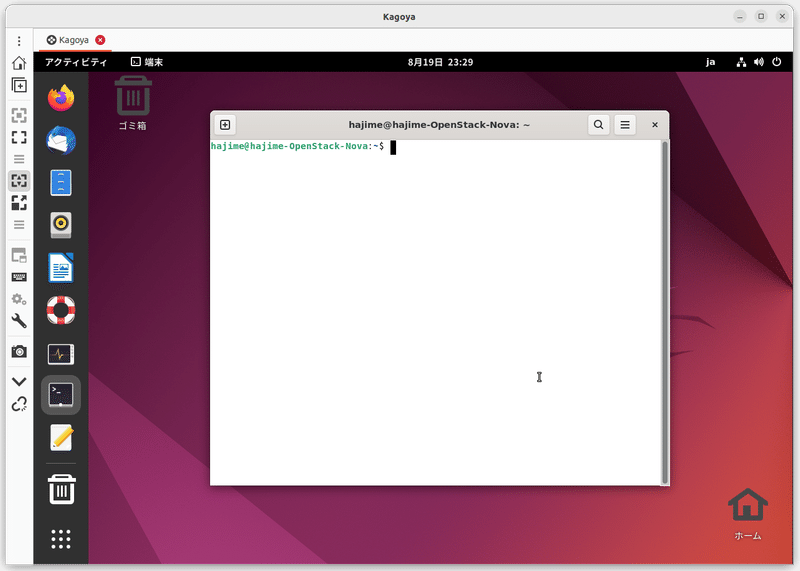
Task: Click the network status icon in top bar
Action: click(x=741, y=62)
